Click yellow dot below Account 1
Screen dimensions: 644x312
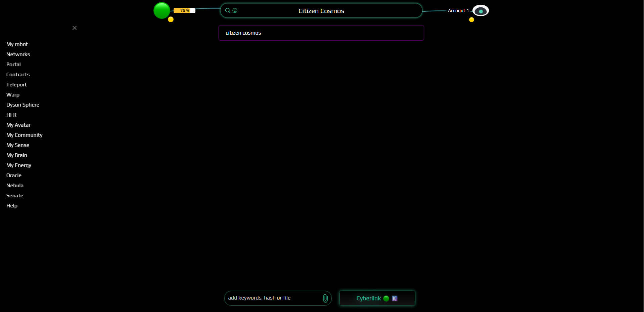471,20
